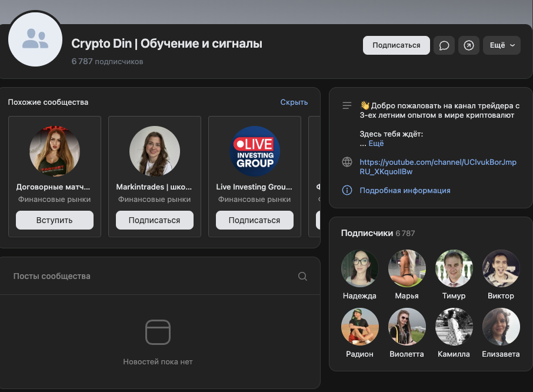Viewport: 533px width, 392px height.
Task: Click the description lines icon
Action: pos(347,106)
